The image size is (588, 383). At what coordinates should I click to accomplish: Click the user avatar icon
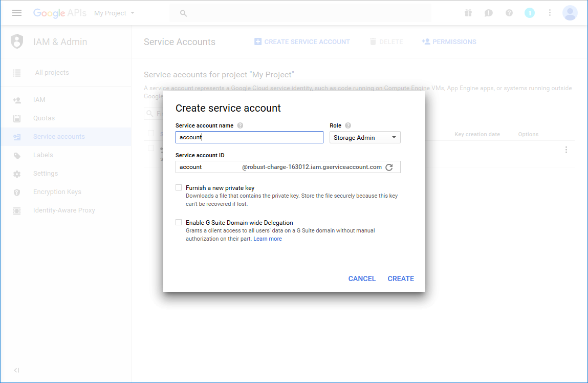(x=570, y=13)
